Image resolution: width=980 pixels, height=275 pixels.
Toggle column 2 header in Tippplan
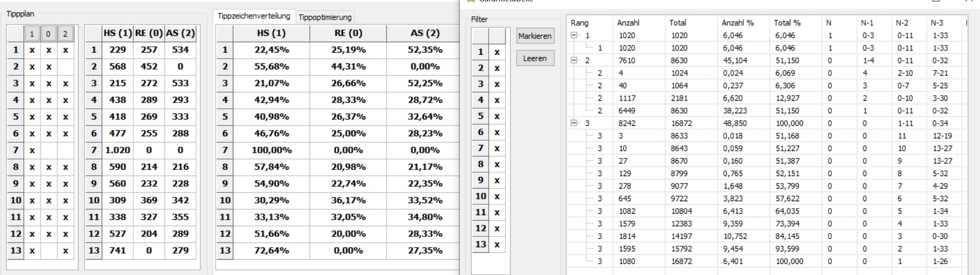coord(65,33)
